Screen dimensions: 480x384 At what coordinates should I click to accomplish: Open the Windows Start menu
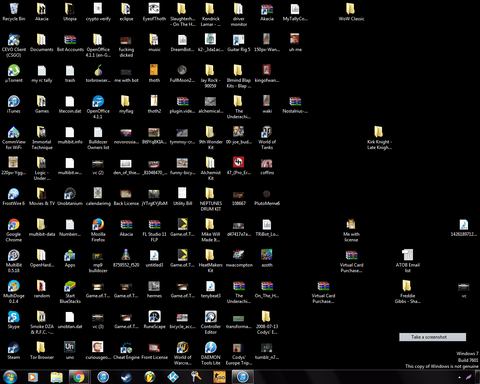pyautogui.click(x=10, y=377)
